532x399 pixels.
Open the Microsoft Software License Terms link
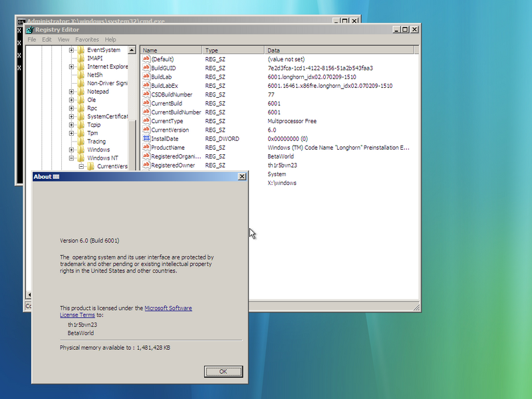coord(168,308)
